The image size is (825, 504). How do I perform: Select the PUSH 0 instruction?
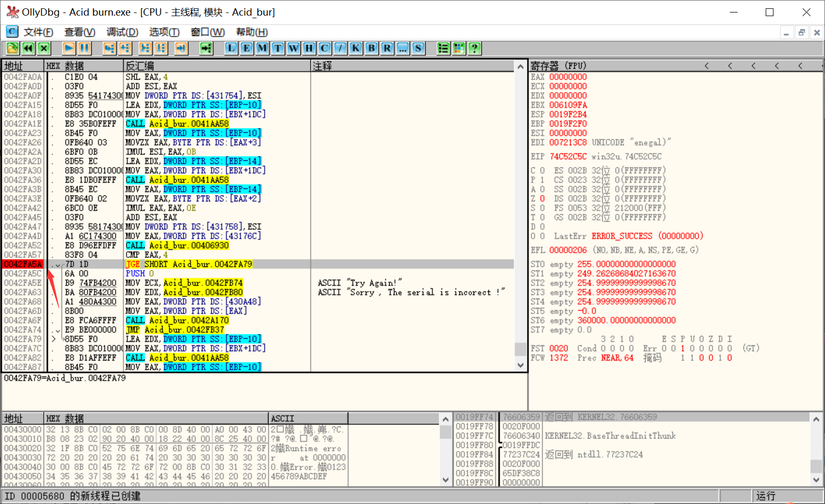(x=140, y=274)
